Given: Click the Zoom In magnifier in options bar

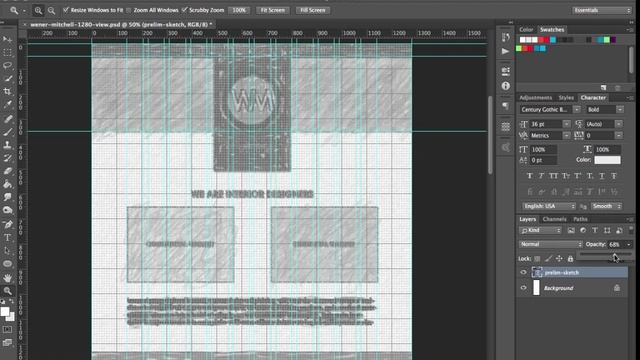Looking at the screenshot, I should tap(38, 10).
